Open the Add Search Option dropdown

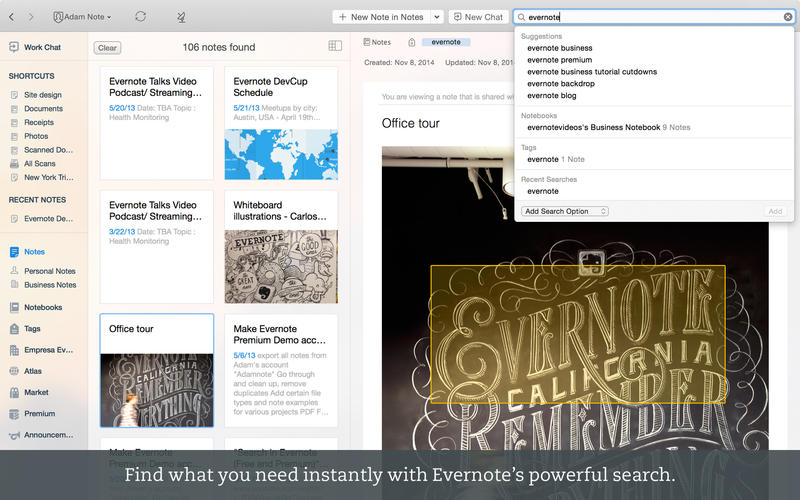click(565, 211)
